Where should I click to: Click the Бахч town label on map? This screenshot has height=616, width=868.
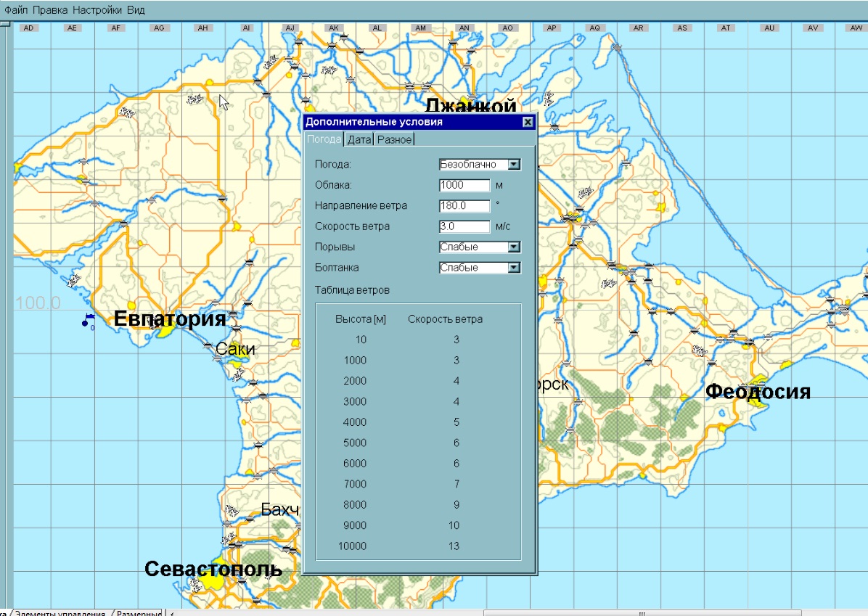(x=279, y=509)
